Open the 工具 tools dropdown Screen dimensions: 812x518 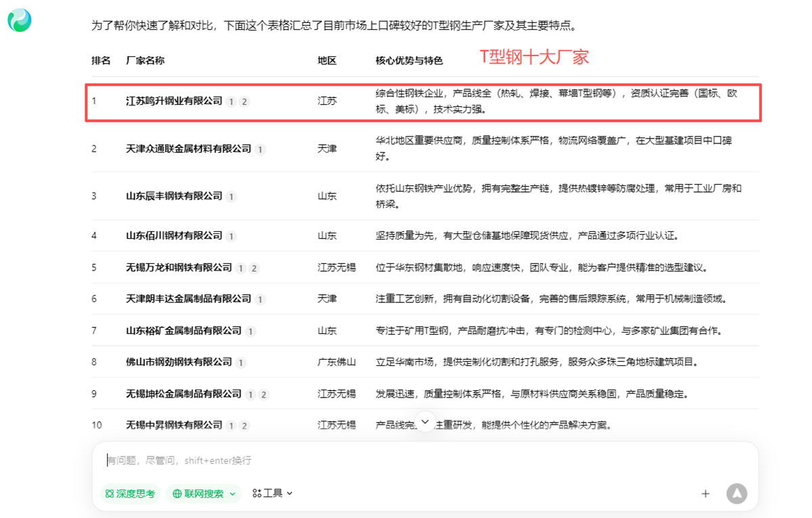coord(272,494)
